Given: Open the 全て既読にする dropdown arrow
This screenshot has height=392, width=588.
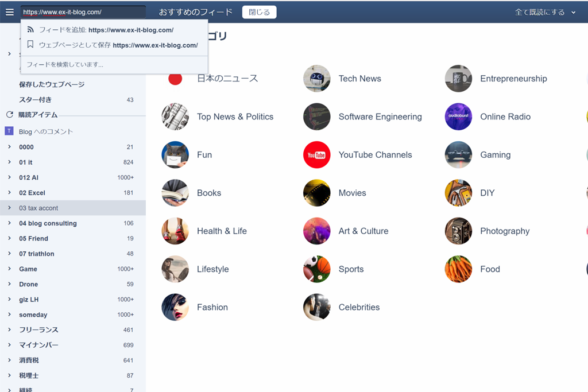Looking at the screenshot, I should [x=573, y=13].
